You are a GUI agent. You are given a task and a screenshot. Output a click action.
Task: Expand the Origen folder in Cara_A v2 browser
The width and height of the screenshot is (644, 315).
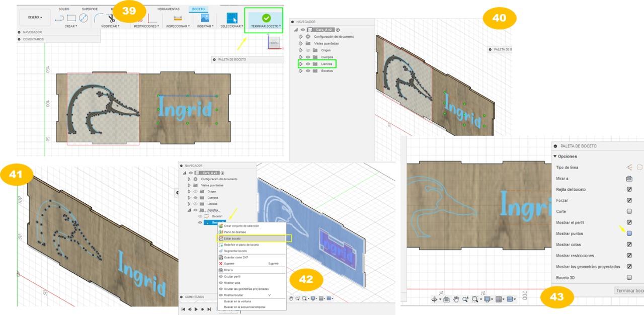click(x=301, y=50)
